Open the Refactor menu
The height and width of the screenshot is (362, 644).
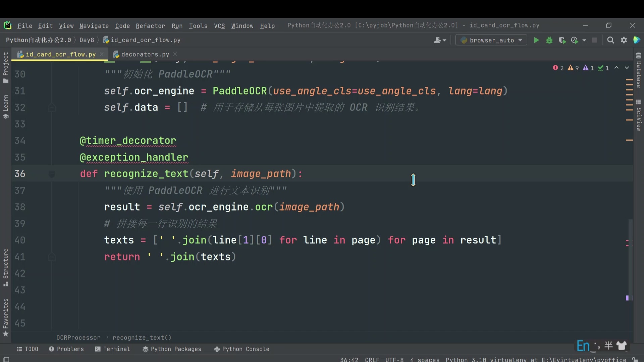150,26
